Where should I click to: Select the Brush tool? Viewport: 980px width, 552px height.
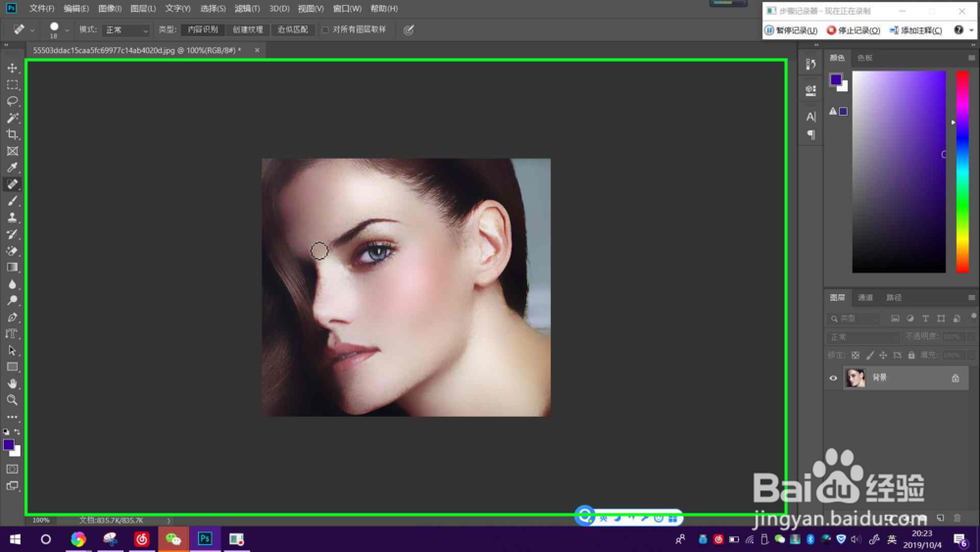point(12,201)
